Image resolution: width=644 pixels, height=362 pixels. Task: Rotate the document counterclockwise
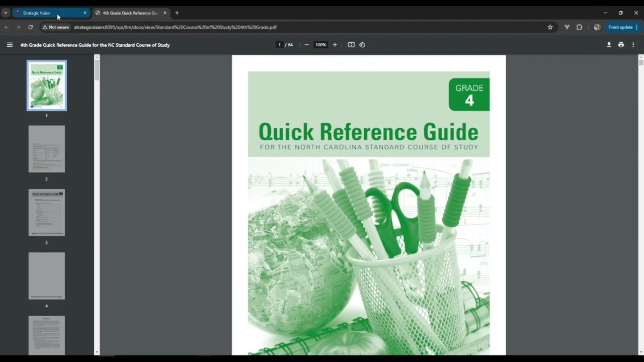coord(362,45)
